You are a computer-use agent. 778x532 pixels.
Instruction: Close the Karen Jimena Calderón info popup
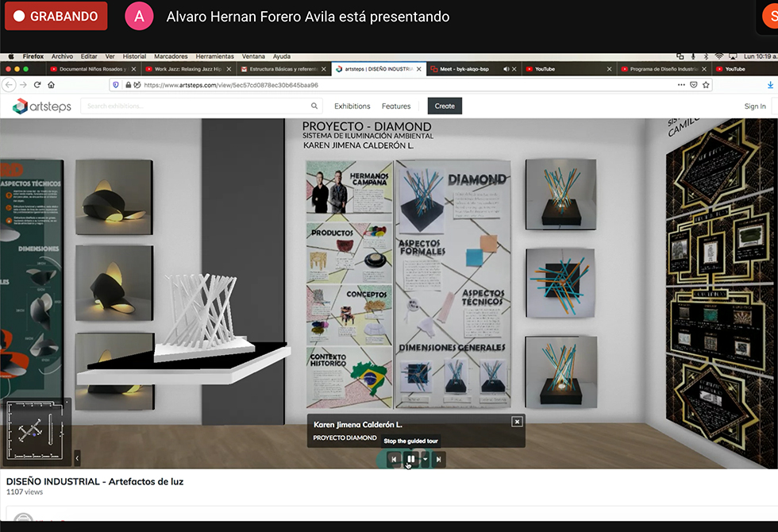[517, 422]
